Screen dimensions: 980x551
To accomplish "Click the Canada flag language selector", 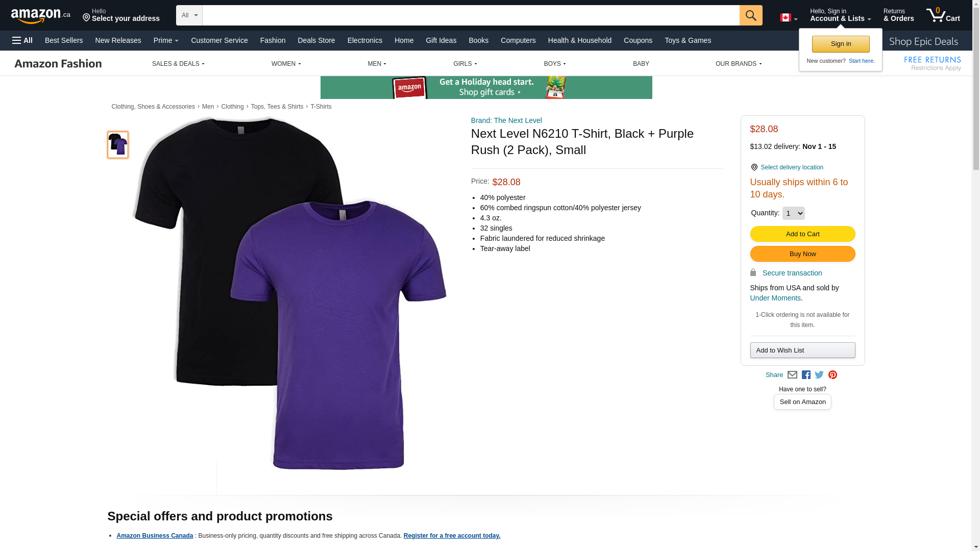I will click(x=788, y=18).
